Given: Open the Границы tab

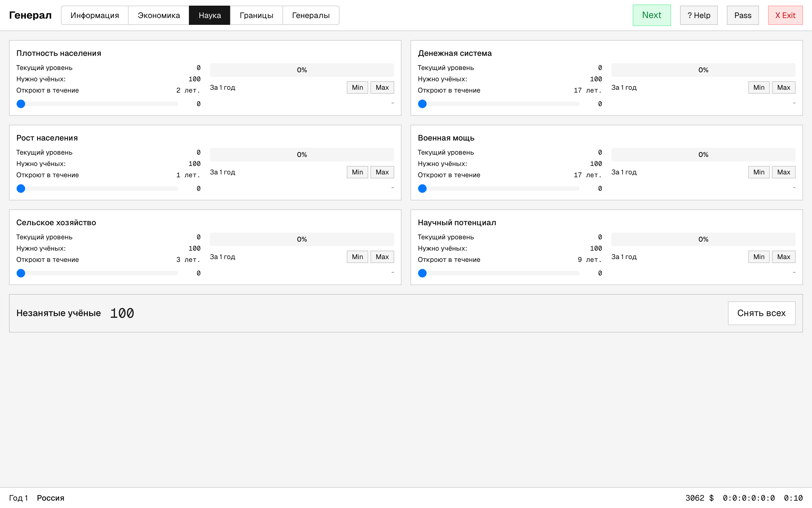Looking at the screenshot, I should pos(256,16).
